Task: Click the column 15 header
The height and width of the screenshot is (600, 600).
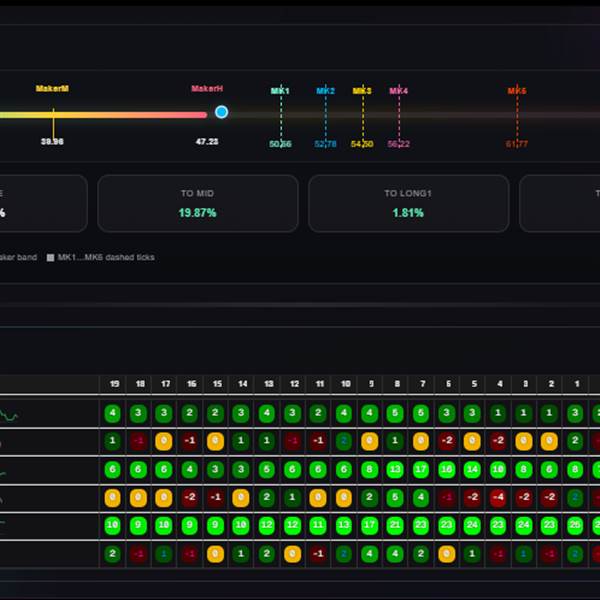Action: click(x=217, y=384)
